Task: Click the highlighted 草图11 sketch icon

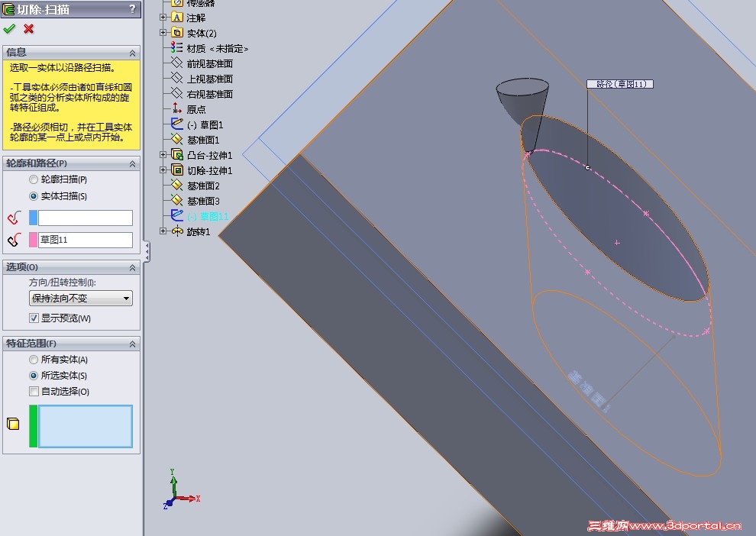Action: click(x=177, y=216)
